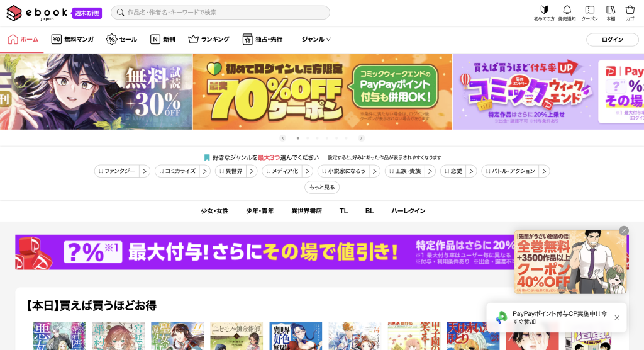Viewport: 644px width, 350px height.
Task: Expand the ジャンル dropdown menu
Action: [x=316, y=39]
